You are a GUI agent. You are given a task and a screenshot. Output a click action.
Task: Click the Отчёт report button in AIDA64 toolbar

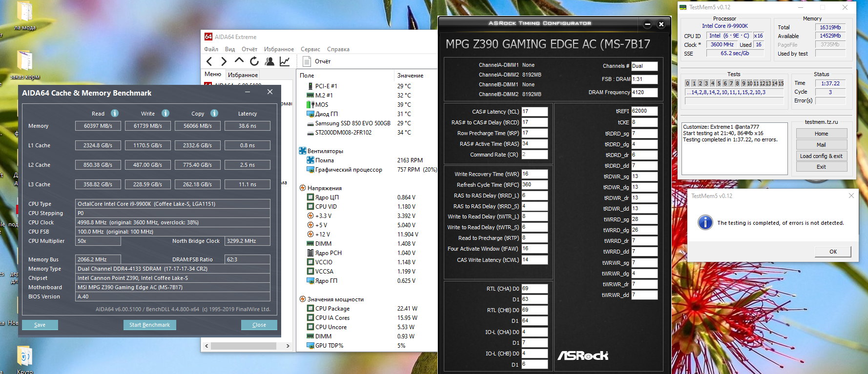(x=316, y=61)
